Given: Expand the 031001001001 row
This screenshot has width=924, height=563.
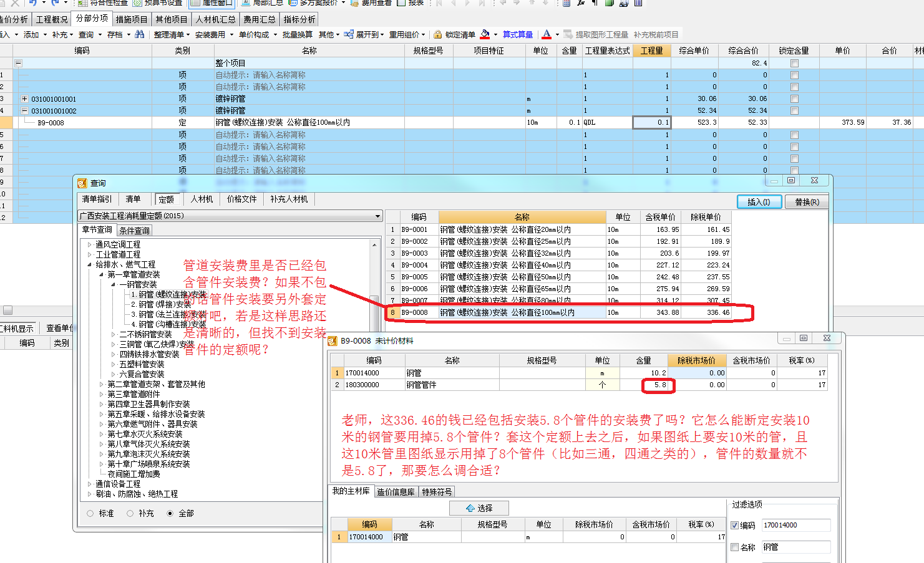Looking at the screenshot, I should click(x=24, y=99).
